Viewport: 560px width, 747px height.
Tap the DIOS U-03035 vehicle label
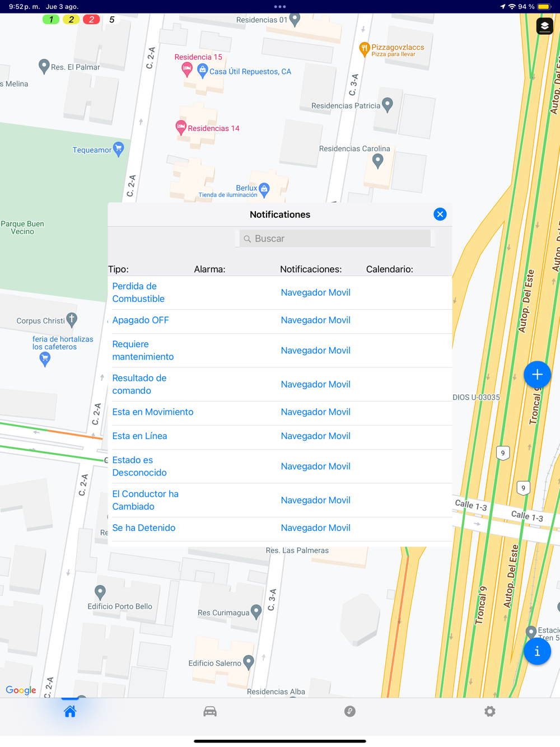(x=476, y=398)
